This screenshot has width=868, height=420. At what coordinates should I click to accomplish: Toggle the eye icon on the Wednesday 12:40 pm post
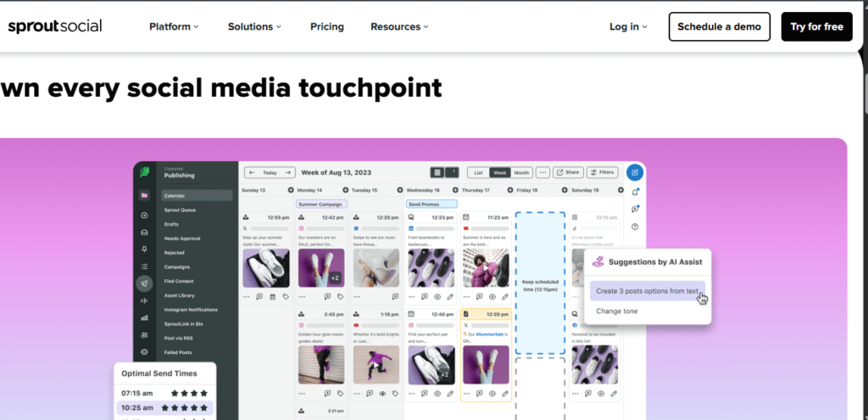[437, 394]
